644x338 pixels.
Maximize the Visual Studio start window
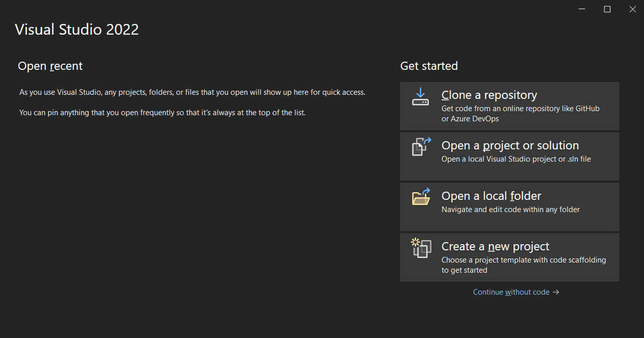(x=607, y=9)
